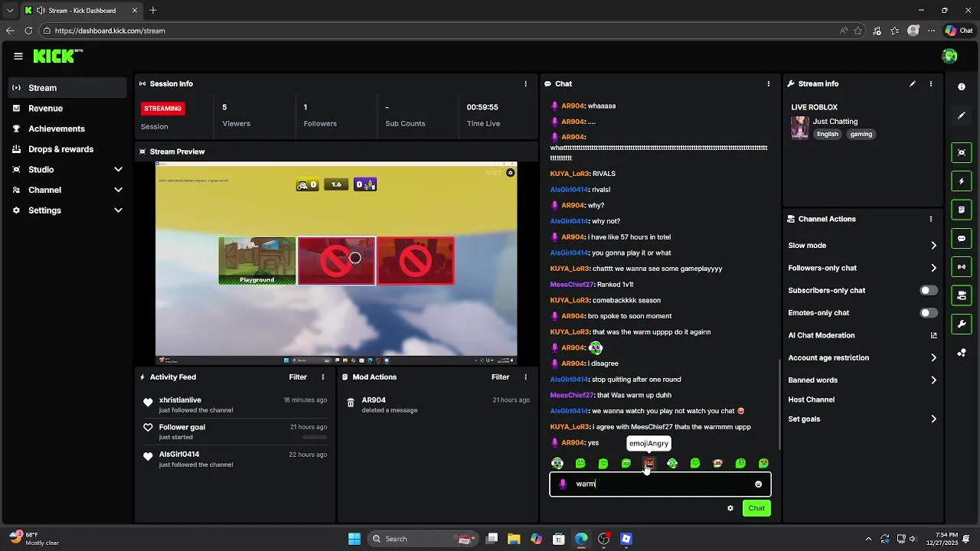980x551 pixels.
Task: Open Drops & rewards in the sidebar
Action: pyautogui.click(x=67, y=149)
